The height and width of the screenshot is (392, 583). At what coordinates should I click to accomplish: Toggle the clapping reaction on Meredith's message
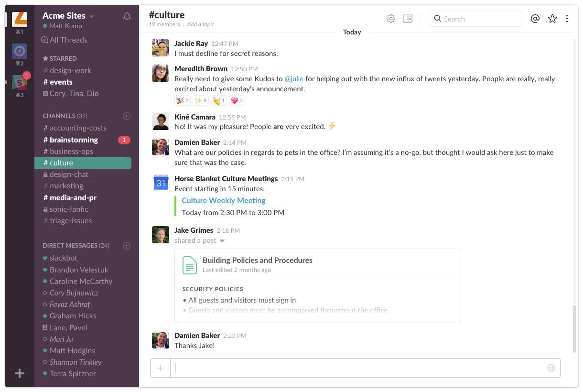(x=218, y=100)
